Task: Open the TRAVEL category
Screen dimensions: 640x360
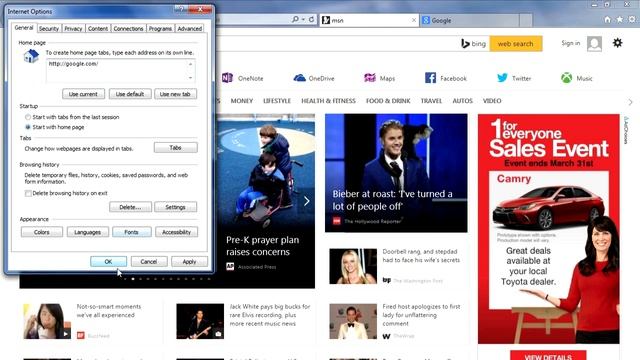Action: point(431,101)
